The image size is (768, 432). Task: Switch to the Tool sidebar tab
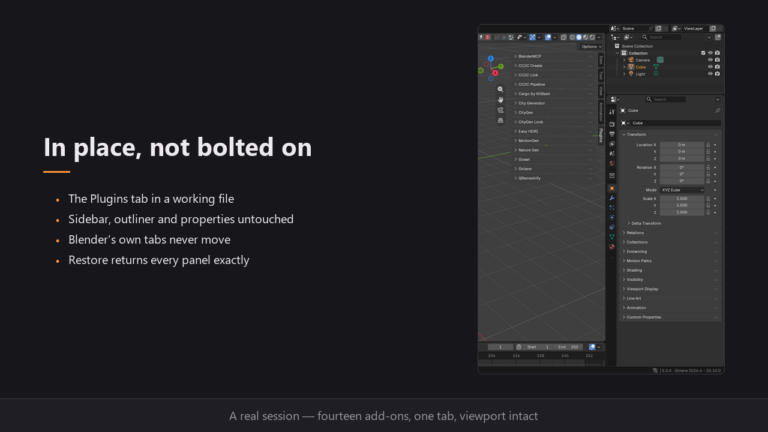(601, 75)
